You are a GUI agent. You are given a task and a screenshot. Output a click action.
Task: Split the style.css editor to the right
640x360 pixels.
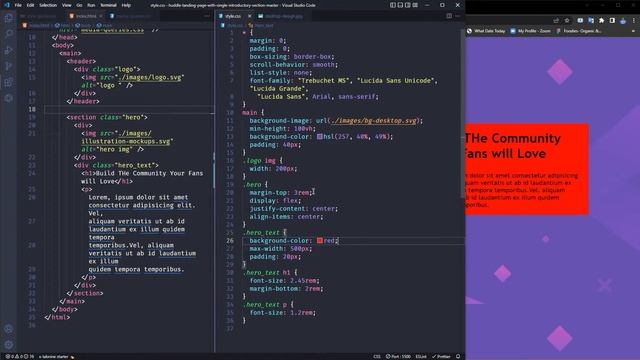coord(449,16)
